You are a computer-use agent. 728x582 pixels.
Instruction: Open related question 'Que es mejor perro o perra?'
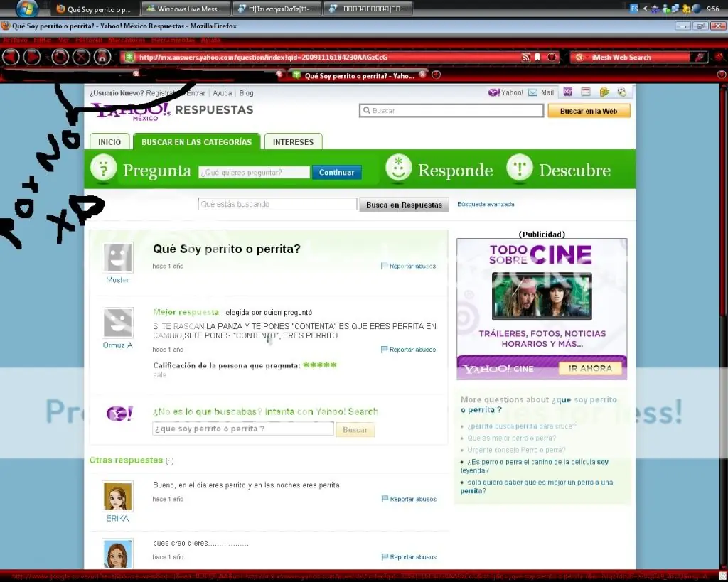pos(511,438)
